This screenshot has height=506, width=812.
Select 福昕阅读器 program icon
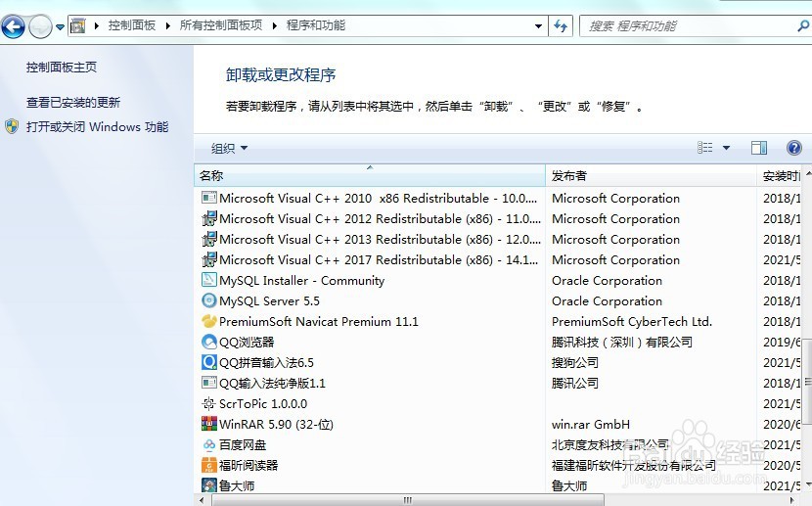click(208, 465)
